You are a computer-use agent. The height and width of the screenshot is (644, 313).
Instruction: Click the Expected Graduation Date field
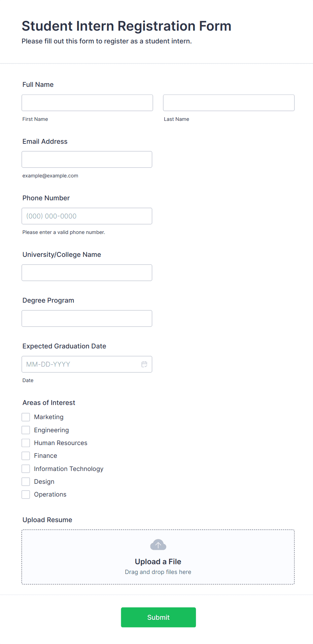coord(81,364)
